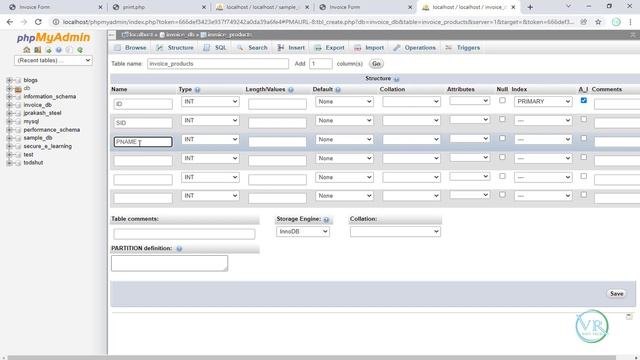Toggle A_I checkbox in fourth empty row
This screenshot has height=360, width=640.
point(584,157)
